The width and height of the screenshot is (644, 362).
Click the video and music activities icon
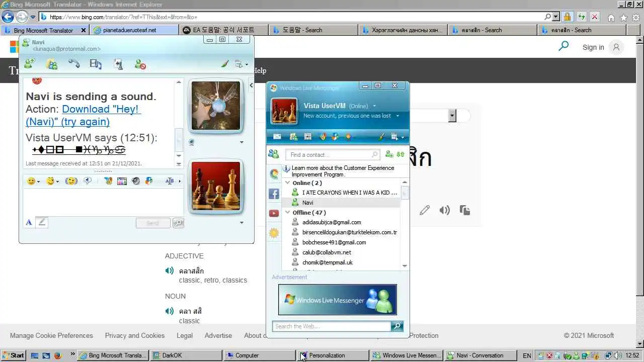(x=96, y=64)
